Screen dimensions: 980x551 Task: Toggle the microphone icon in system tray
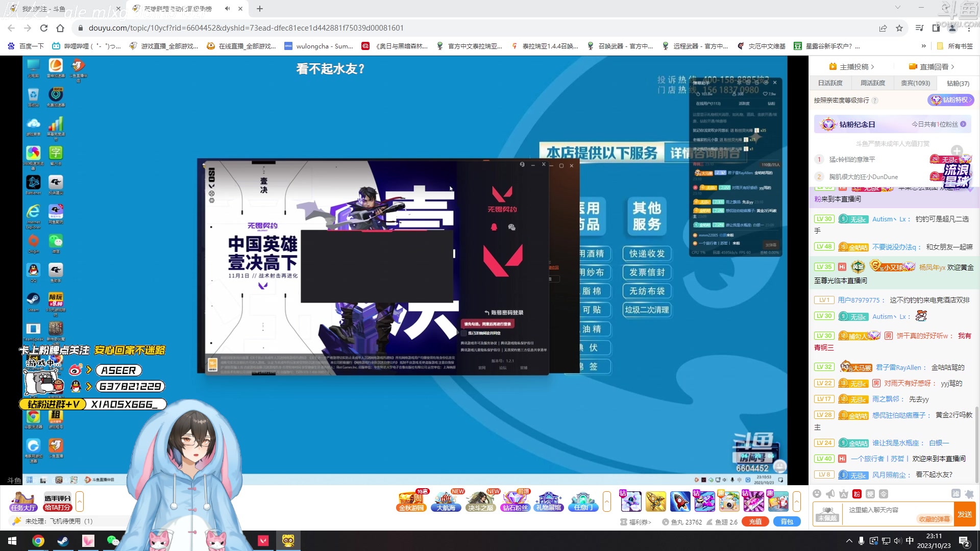[861, 541]
